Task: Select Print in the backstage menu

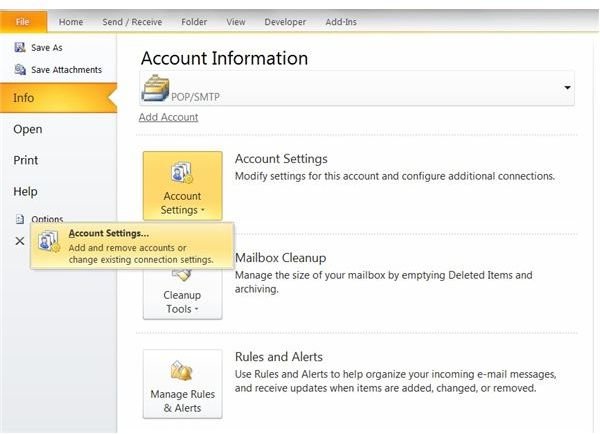Action: pyautogui.click(x=26, y=160)
